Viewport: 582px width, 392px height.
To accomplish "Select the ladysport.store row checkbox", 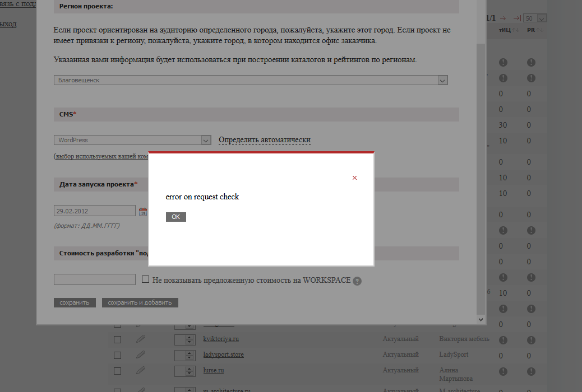I will (x=117, y=355).
